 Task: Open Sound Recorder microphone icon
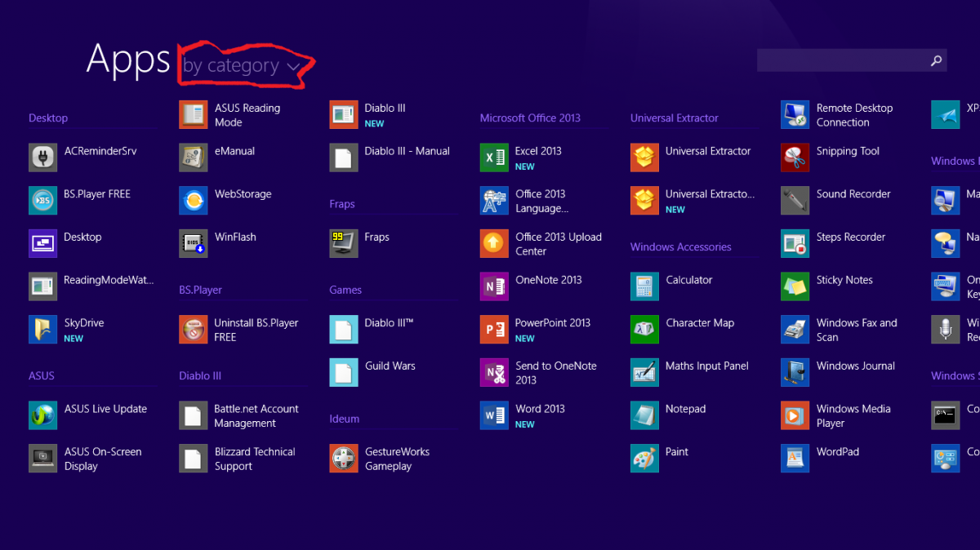[795, 201]
